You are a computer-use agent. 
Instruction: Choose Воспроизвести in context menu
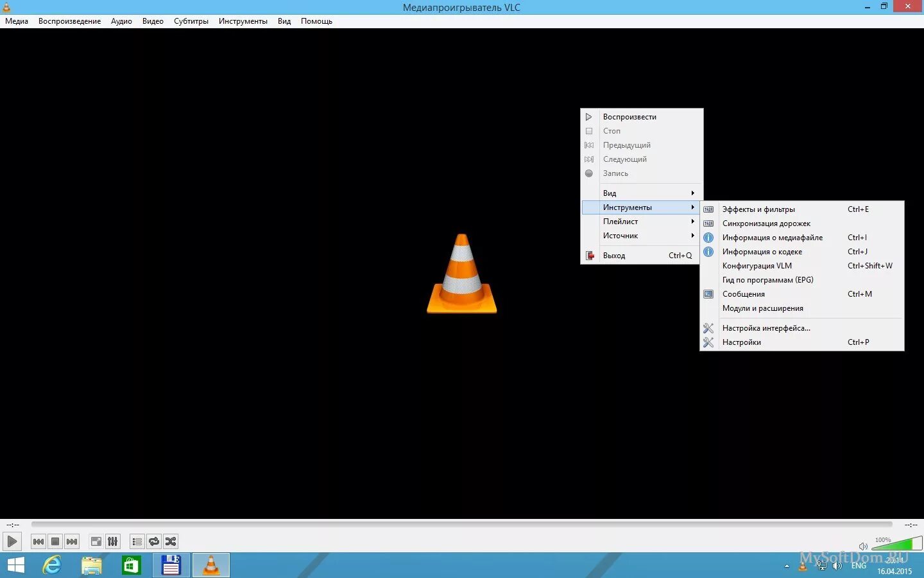click(642, 117)
